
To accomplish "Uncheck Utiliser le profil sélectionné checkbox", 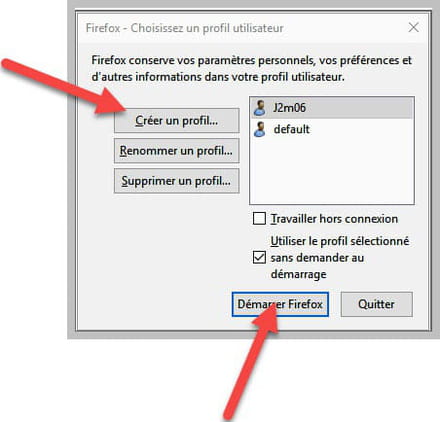I will [x=259, y=257].
